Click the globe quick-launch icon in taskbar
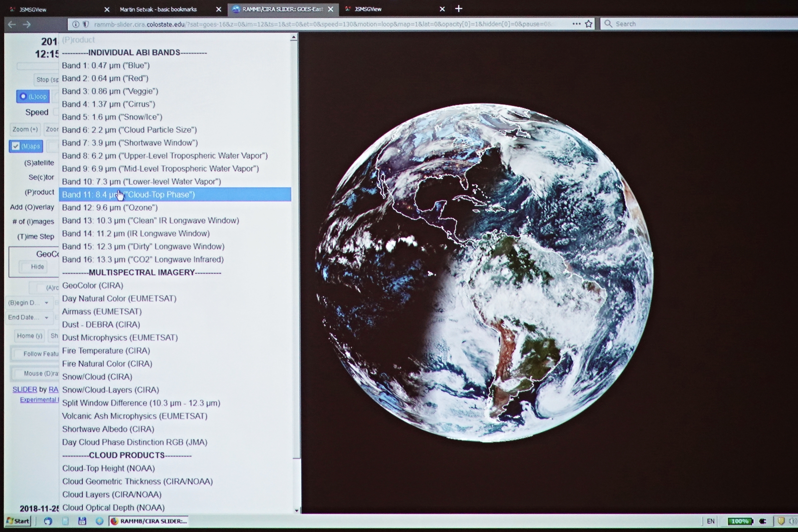Screen dimensions: 798x532 tap(99, 521)
